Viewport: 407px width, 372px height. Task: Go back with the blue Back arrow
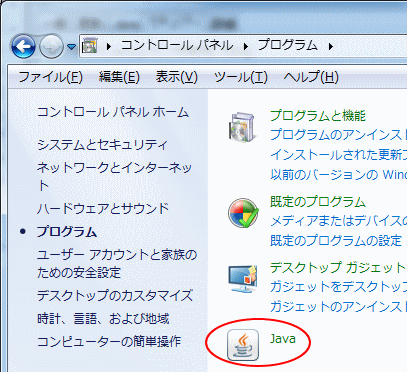(x=23, y=46)
